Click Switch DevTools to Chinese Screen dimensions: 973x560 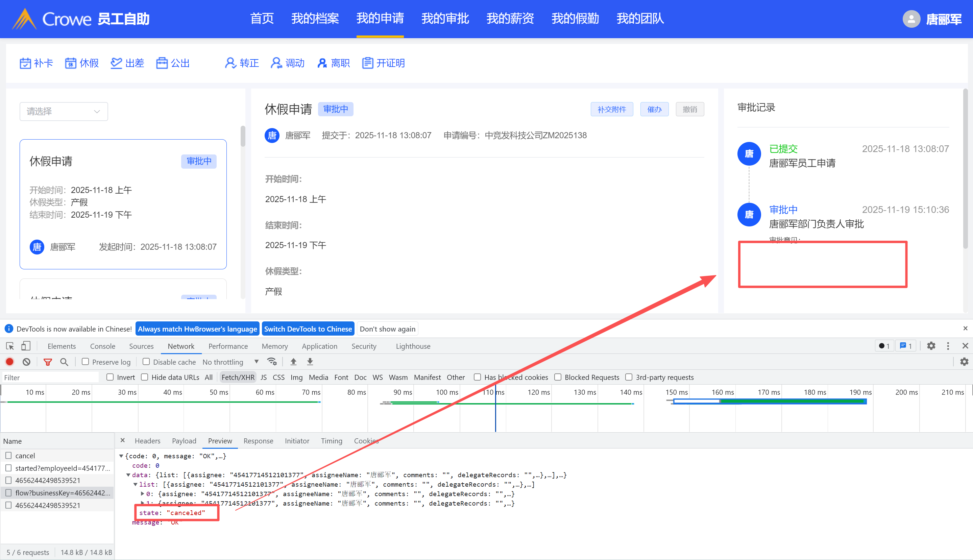click(308, 329)
